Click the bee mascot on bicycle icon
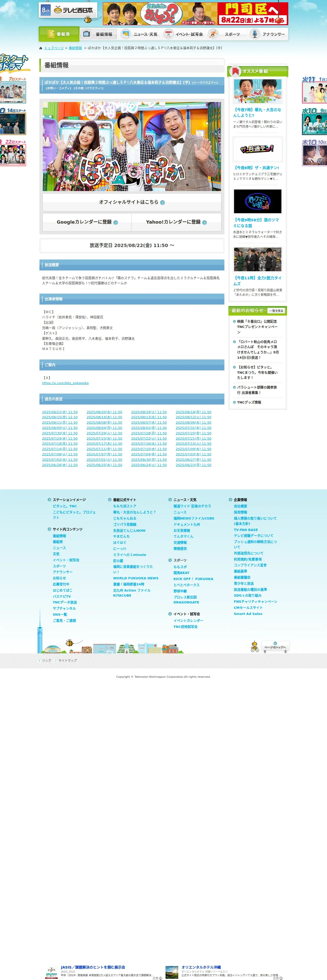The width and height of the screenshot is (327, 980). click(255, 647)
